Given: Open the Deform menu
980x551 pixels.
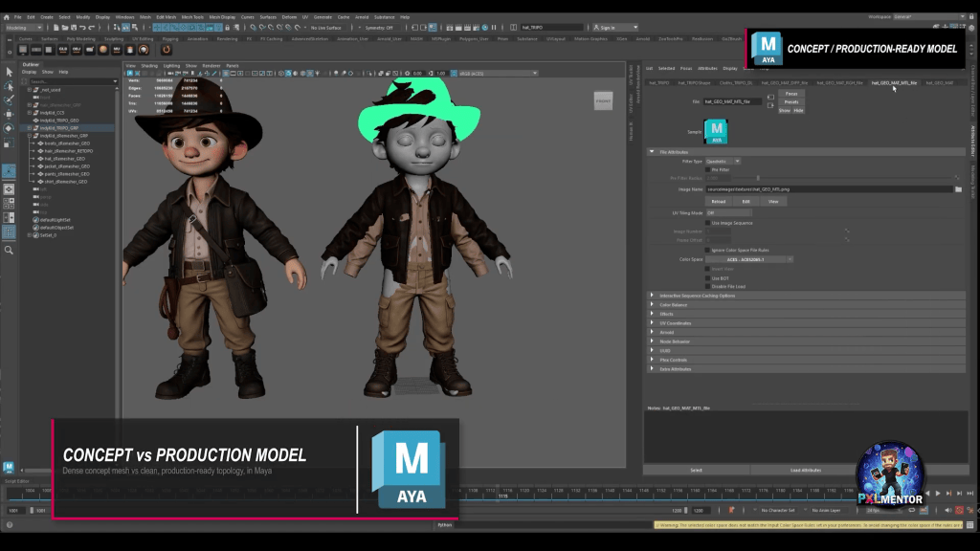Looking at the screenshot, I should (x=289, y=17).
